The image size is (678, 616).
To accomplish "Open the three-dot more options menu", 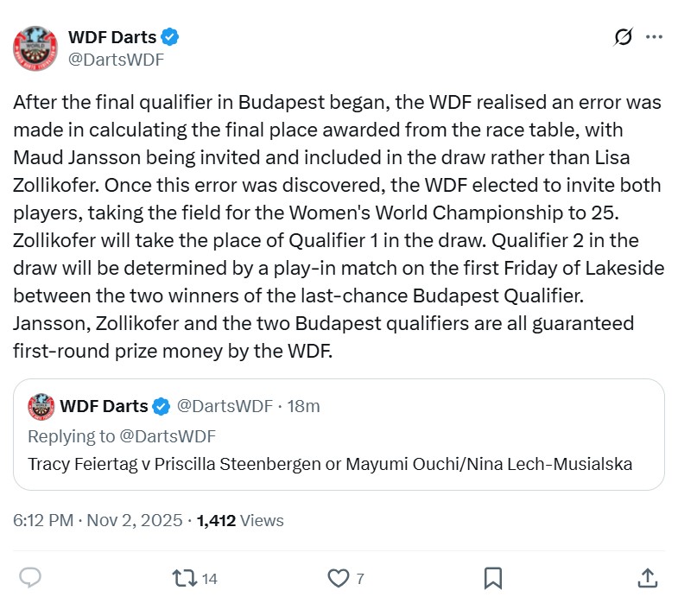I will 655,37.
